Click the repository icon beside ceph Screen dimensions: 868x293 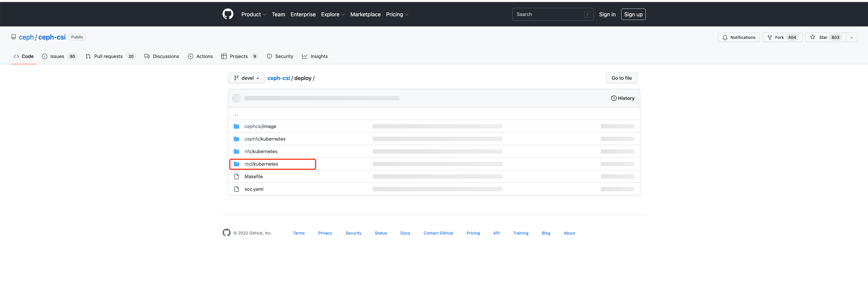[x=13, y=37]
